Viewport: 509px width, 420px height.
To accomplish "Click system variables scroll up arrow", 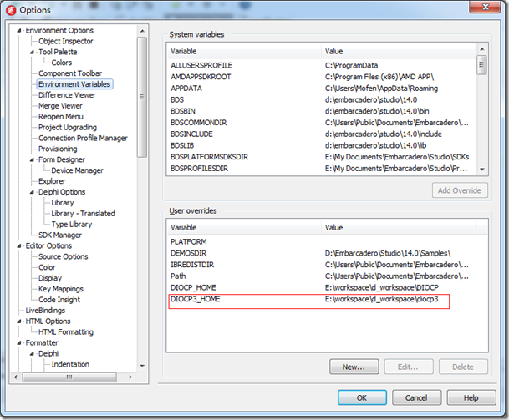I will point(482,49).
